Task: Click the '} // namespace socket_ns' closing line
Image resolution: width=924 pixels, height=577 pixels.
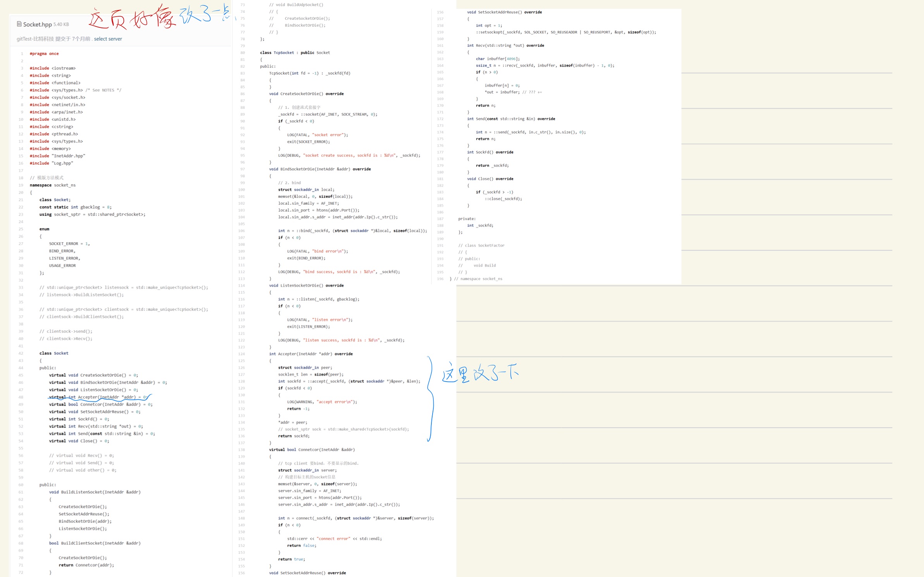Action: [476, 279]
